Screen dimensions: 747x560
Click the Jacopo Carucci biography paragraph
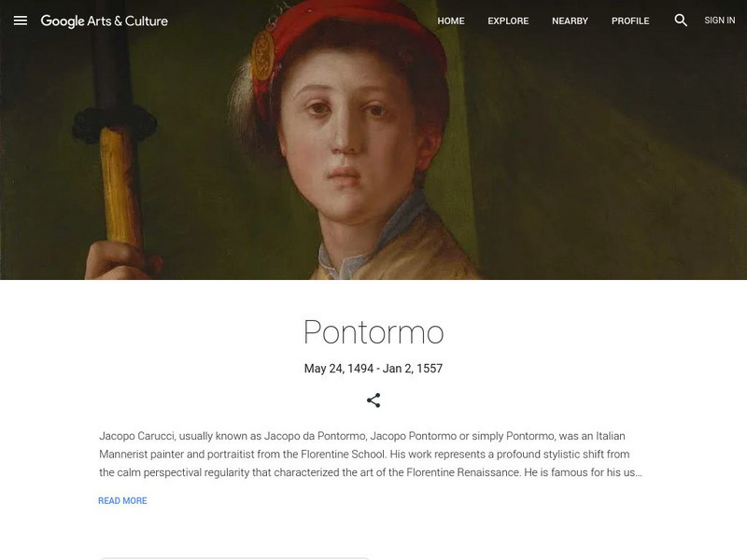(x=371, y=455)
